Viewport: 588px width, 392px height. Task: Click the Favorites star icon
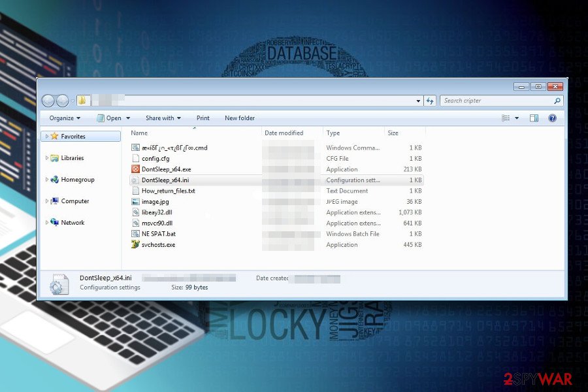point(55,136)
